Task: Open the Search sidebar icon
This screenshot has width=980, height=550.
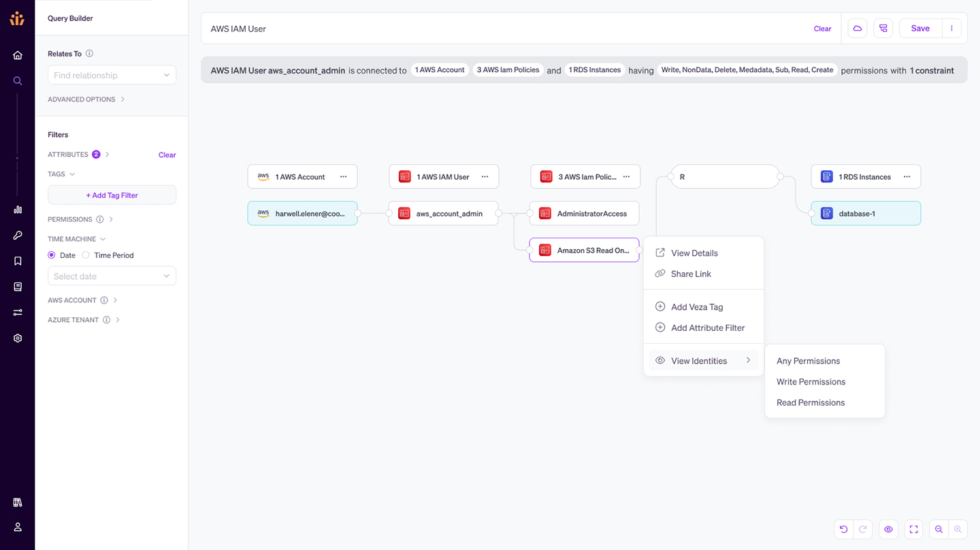Action: (x=18, y=81)
